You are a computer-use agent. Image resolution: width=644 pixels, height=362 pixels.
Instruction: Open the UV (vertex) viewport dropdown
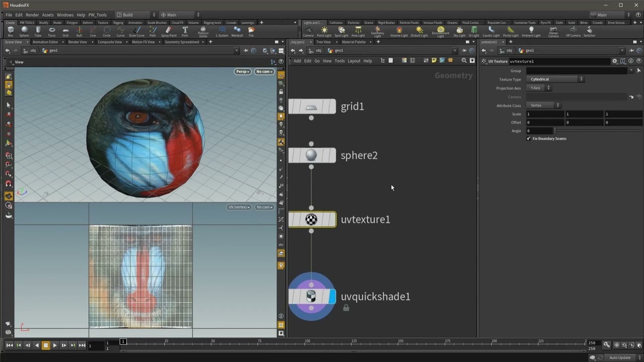(x=239, y=207)
